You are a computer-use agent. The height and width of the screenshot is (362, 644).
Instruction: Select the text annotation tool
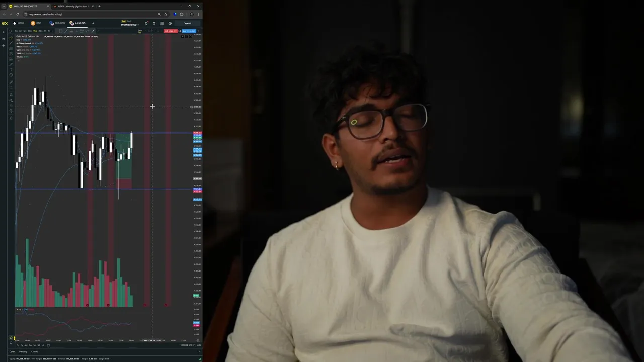point(11,70)
